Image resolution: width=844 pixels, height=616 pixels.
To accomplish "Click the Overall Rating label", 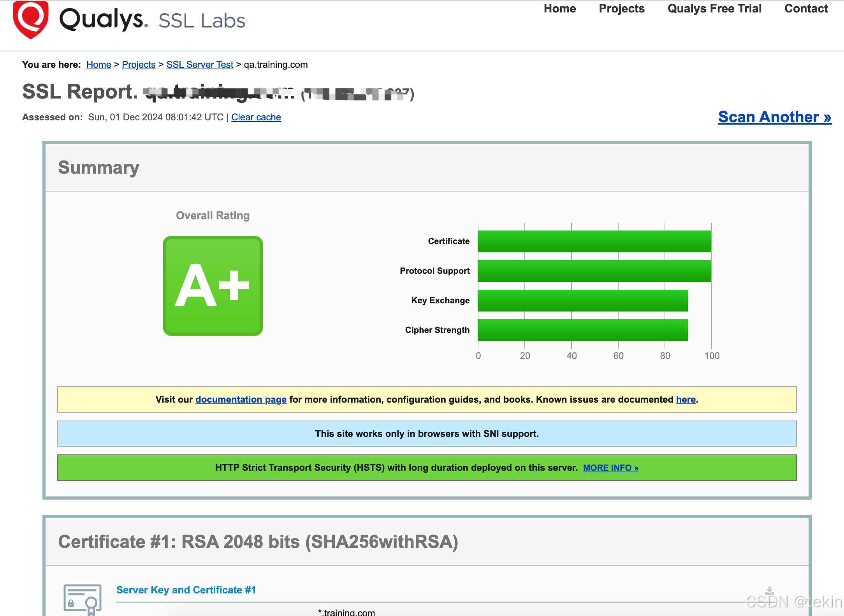I will tap(213, 215).
